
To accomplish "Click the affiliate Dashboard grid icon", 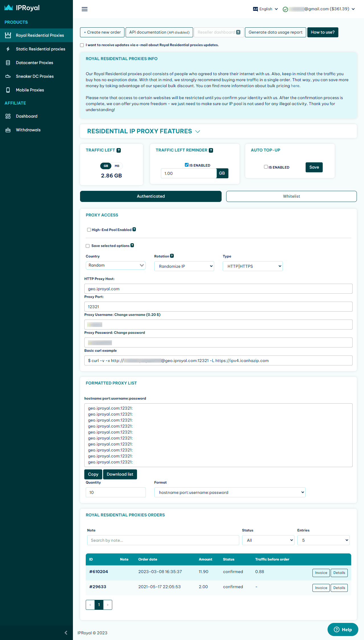I will click(x=8, y=116).
